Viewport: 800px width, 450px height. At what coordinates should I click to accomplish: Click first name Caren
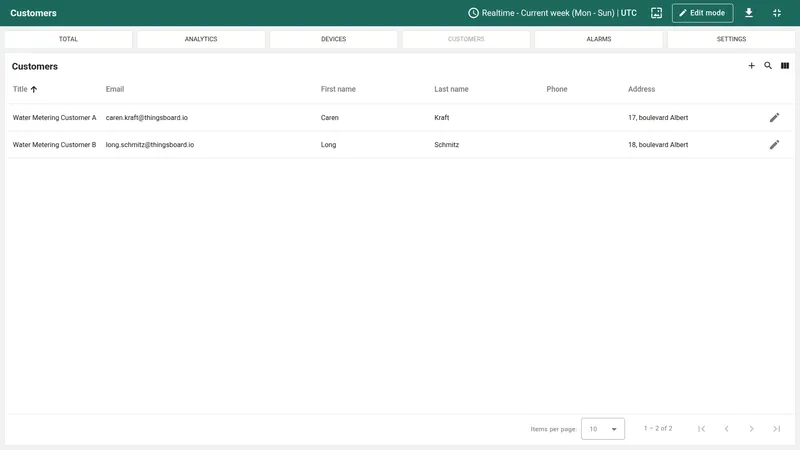pos(330,117)
